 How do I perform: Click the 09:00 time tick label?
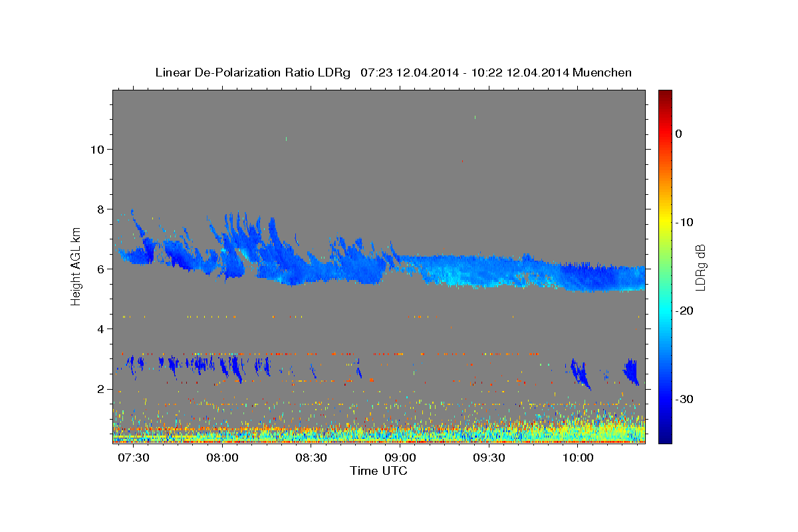(400, 458)
